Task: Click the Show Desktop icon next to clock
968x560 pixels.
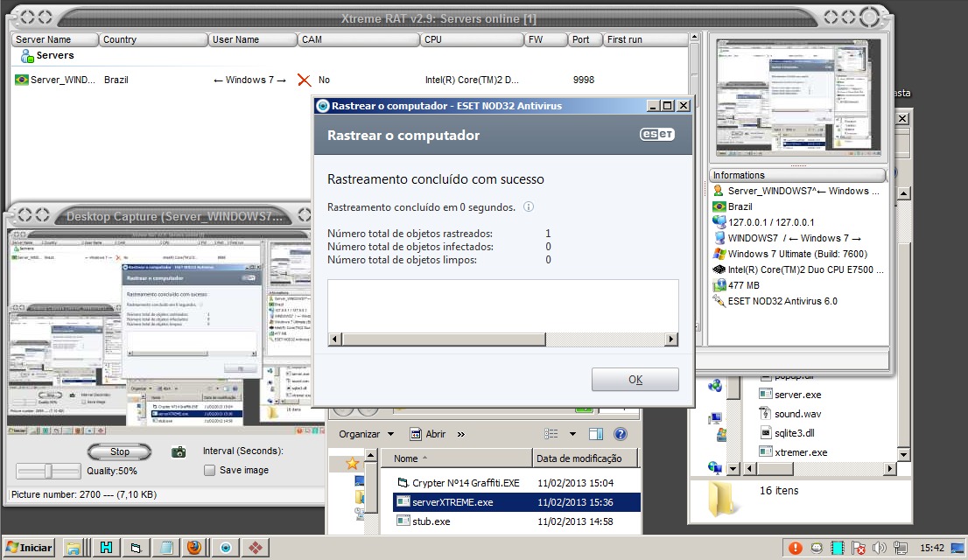Action: (957, 548)
